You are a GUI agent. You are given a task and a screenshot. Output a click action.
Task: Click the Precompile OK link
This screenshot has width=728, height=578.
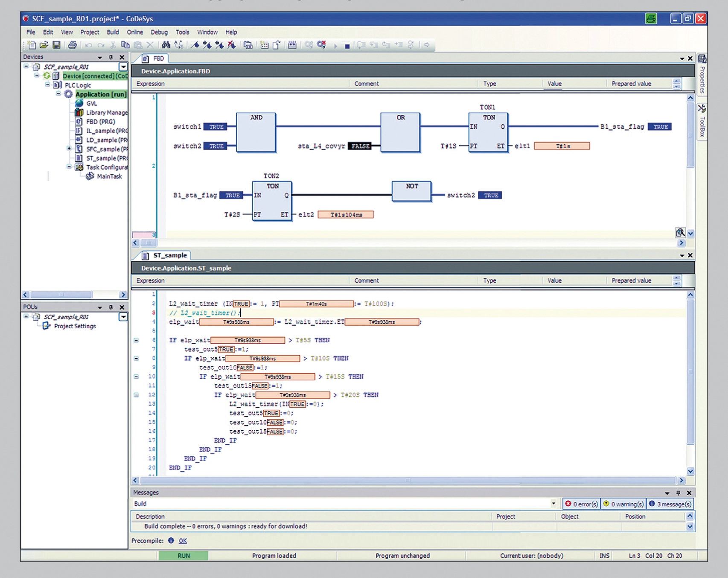pos(183,541)
